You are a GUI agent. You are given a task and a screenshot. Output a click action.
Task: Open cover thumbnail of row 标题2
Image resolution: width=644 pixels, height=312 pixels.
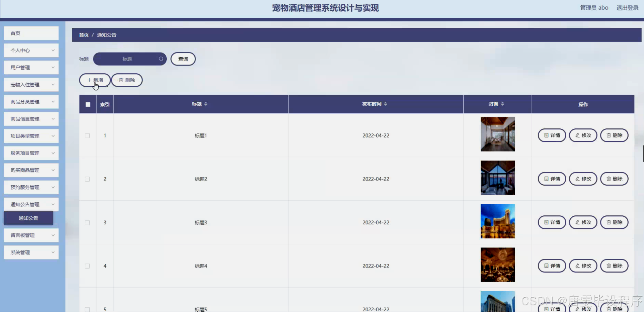click(498, 178)
